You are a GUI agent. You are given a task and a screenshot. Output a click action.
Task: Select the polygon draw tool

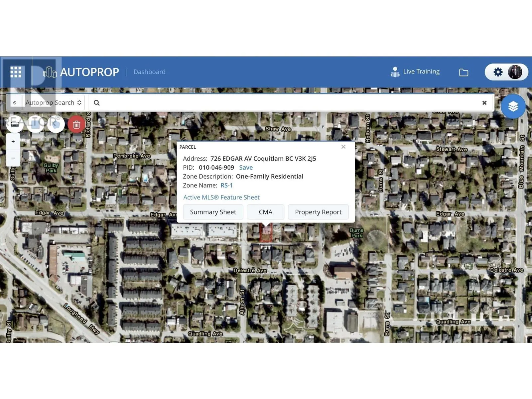[56, 124]
